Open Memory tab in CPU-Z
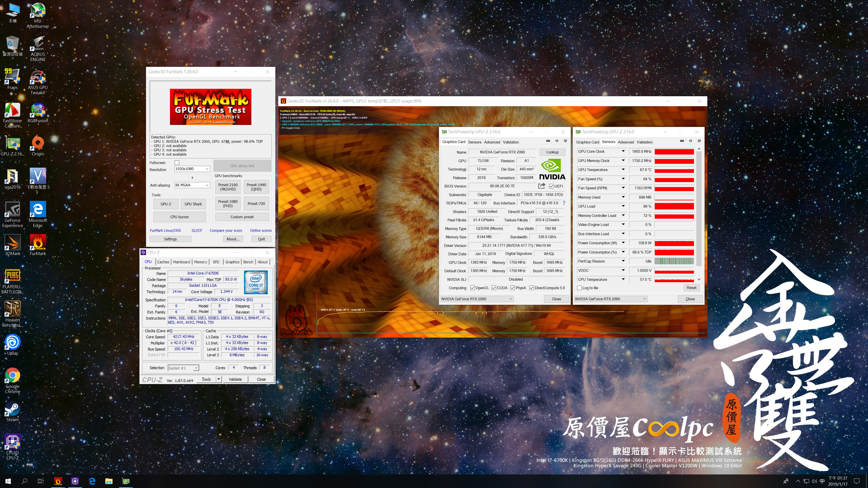This screenshot has height=488, width=868. pos(200,262)
